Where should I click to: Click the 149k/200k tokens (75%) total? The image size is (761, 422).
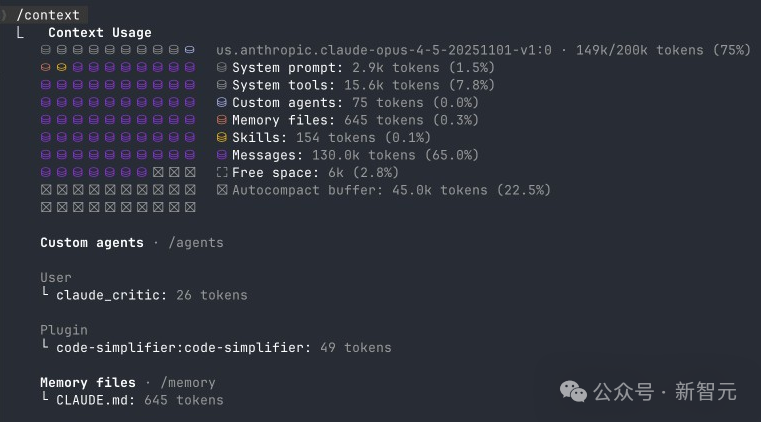(663, 50)
